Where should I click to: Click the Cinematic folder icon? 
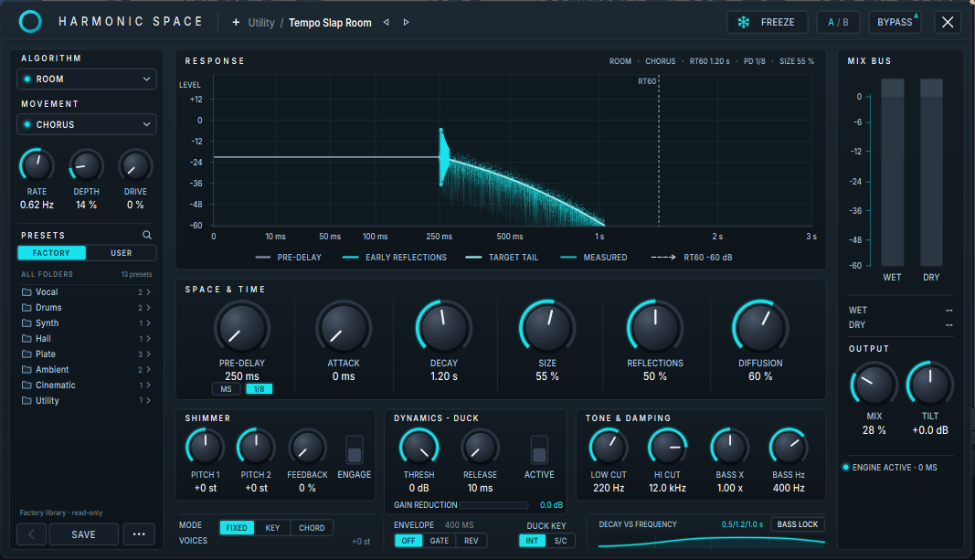[x=26, y=386]
